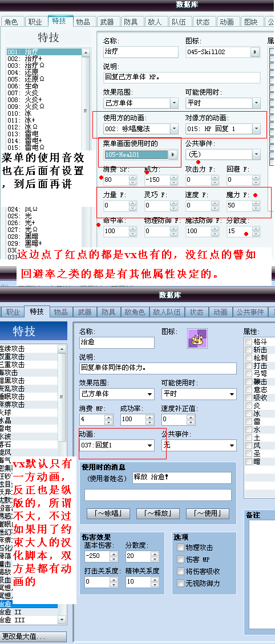This screenshot has width=275, height=644.
Task: Adjust the 成功率 stepper showing 100
Action: pos(150,419)
